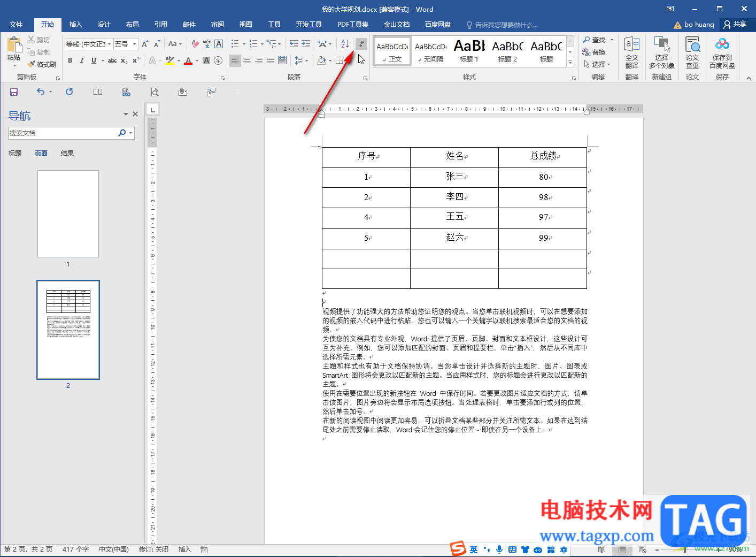Open the File menu tab
This screenshot has height=557, width=756.
click(16, 25)
